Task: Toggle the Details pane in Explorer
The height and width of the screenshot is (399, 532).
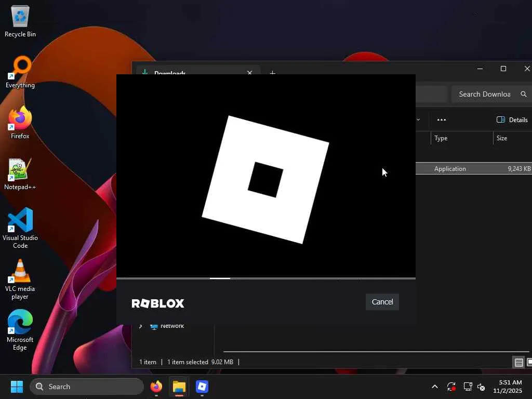Action: pos(512,120)
